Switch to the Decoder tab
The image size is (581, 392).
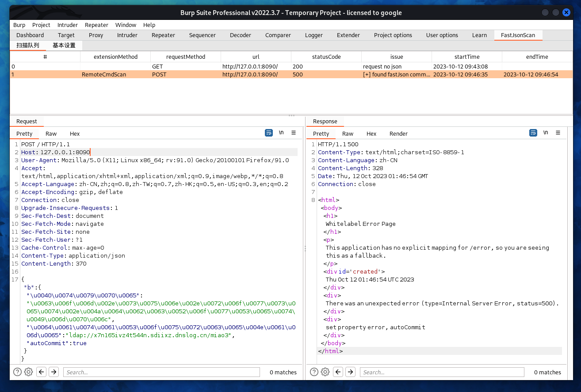tap(241, 35)
